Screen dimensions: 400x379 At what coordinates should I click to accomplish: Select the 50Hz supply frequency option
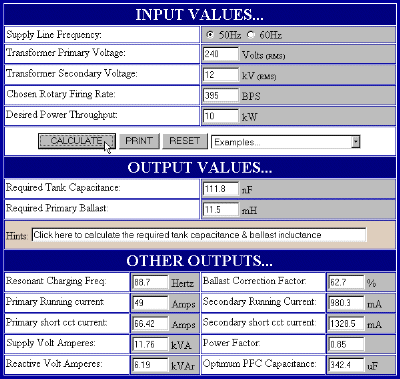(x=210, y=35)
